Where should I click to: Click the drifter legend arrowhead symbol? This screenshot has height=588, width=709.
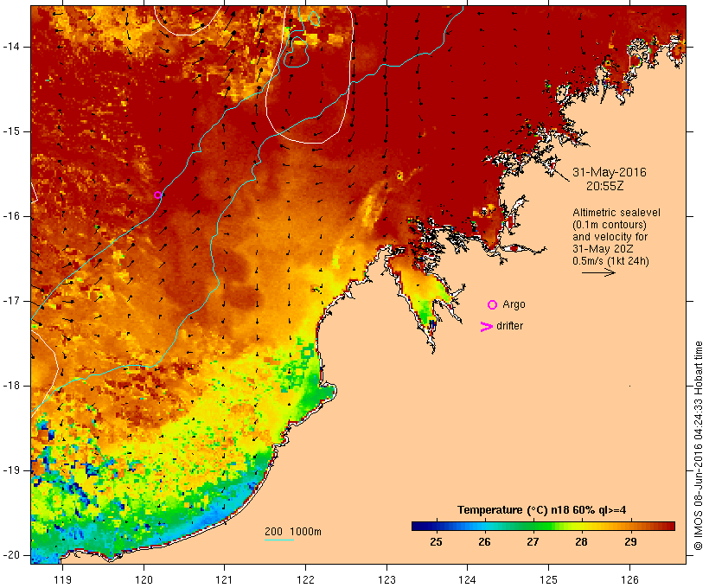click(486, 327)
